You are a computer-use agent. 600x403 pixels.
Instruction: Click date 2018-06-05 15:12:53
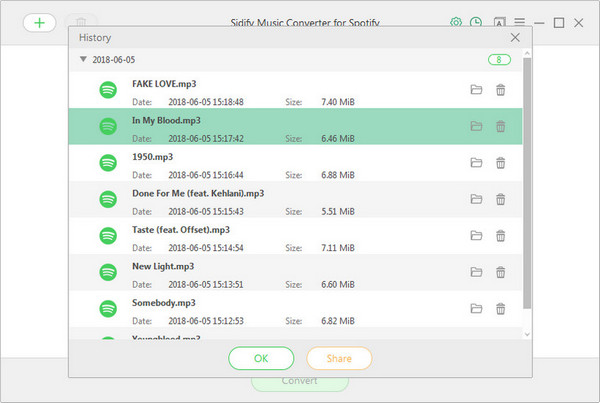pyautogui.click(x=206, y=321)
